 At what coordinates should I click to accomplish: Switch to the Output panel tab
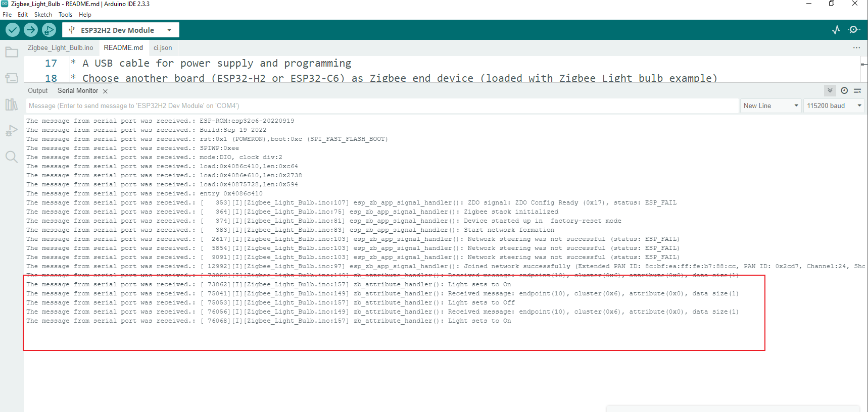[x=37, y=91]
